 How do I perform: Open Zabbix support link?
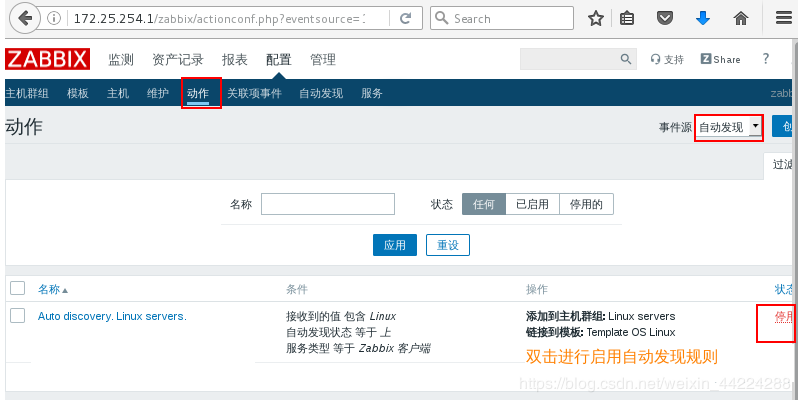[667, 60]
